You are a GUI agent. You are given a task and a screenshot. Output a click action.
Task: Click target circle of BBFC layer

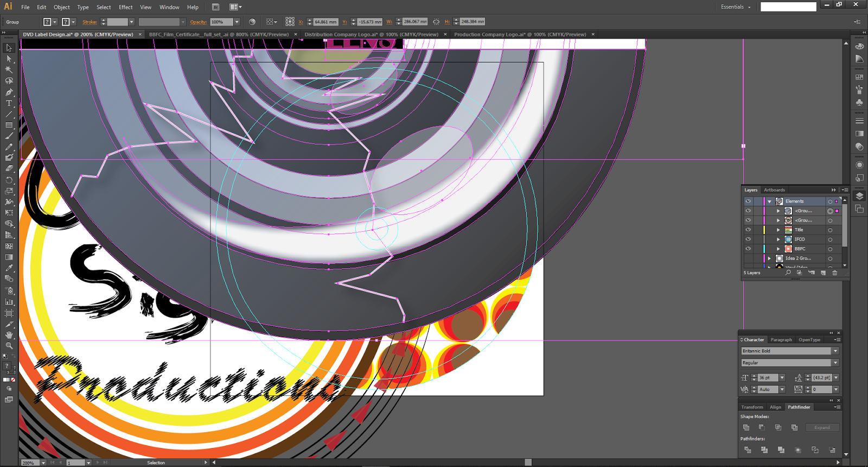(x=830, y=249)
